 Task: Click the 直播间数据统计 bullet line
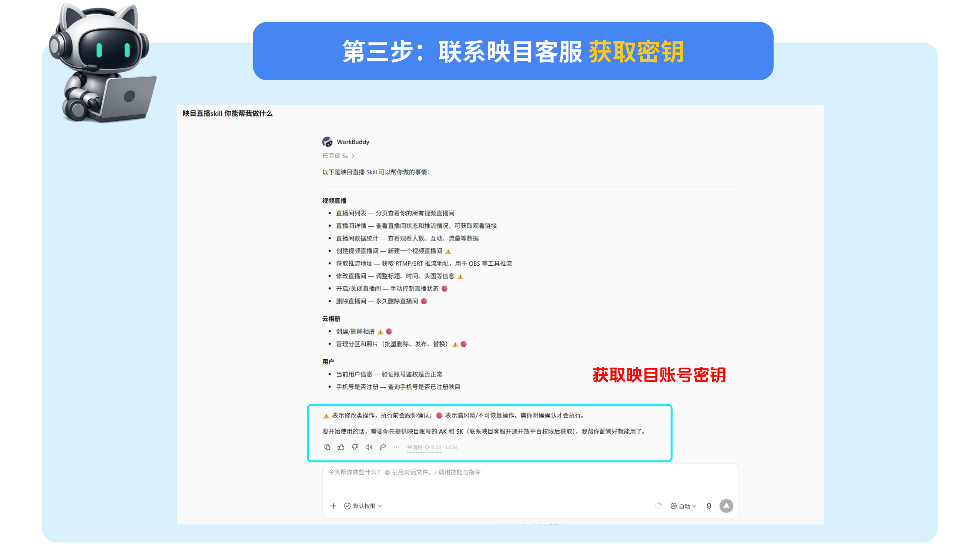pyautogui.click(x=407, y=238)
